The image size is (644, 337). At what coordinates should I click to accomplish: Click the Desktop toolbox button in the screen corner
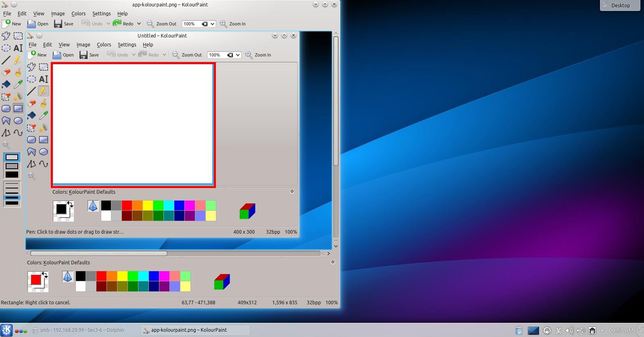pos(620,5)
